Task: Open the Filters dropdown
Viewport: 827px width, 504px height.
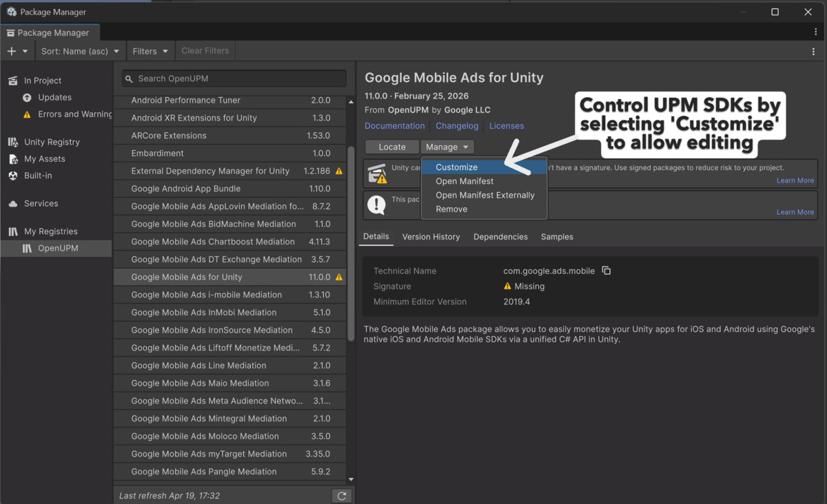Action: [x=150, y=51]
